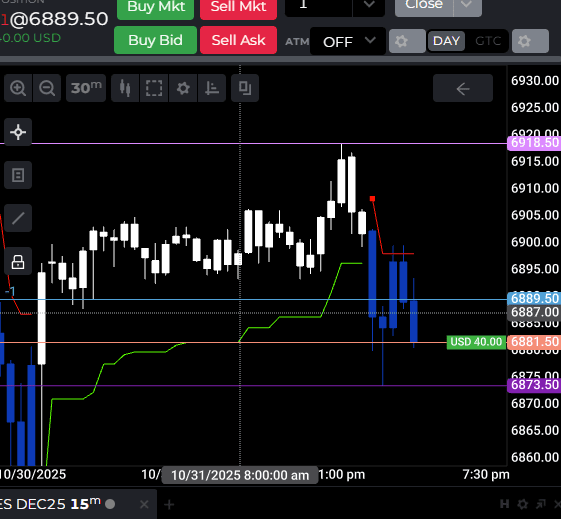The width and height of the screenshot is (561, 519).
Task: Open the quantity dropdown arrow
Action: [x=369, y=5]
